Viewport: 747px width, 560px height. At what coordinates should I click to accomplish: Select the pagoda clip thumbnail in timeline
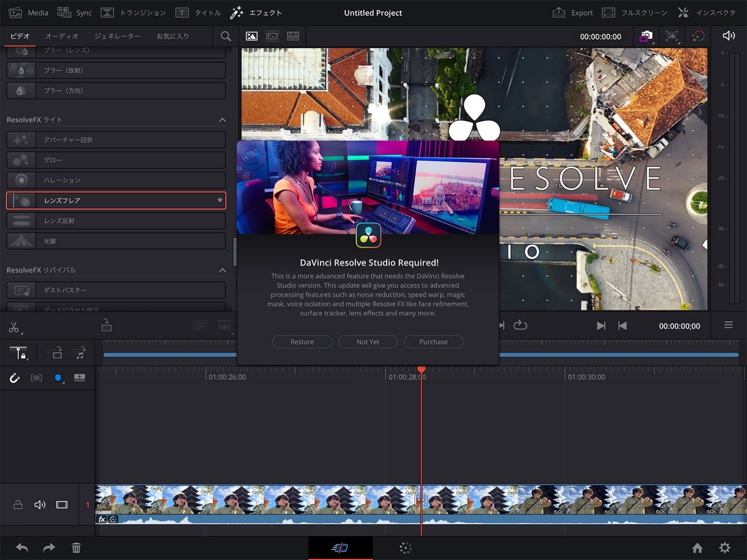(421, 500)
